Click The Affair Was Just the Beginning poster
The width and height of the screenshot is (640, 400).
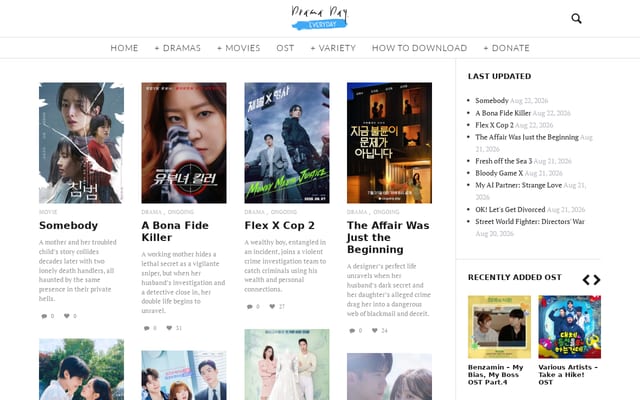coord(389,143)
